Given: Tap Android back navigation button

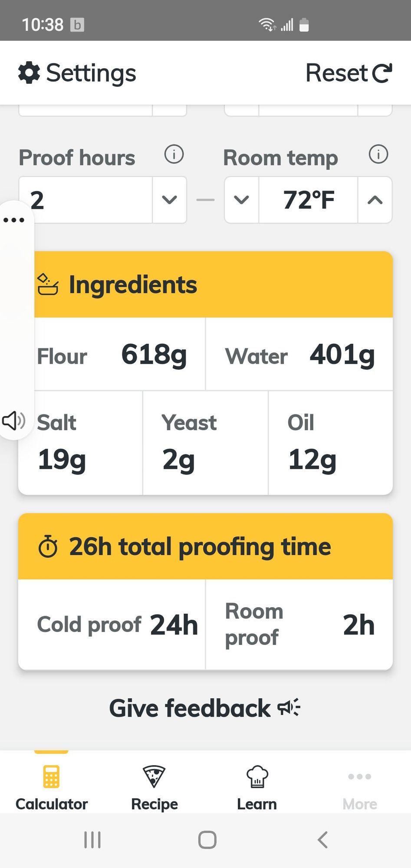Looking at the screenshot, I should tap(322, 840).
